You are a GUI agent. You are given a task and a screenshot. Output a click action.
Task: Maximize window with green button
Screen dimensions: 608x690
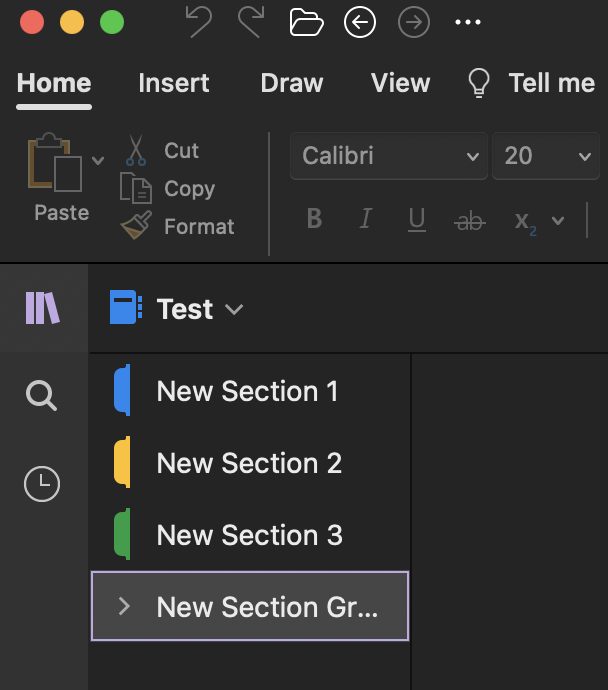coord(112,22)
